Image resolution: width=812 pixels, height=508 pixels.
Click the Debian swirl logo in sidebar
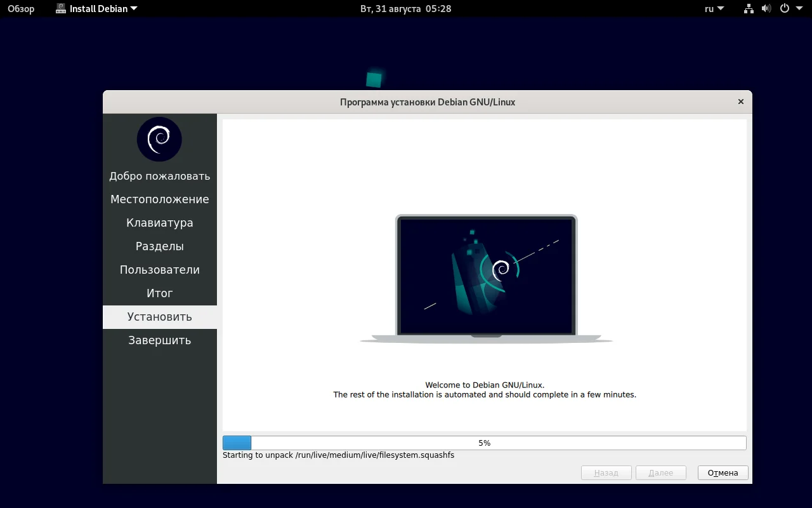pos(159,139)
